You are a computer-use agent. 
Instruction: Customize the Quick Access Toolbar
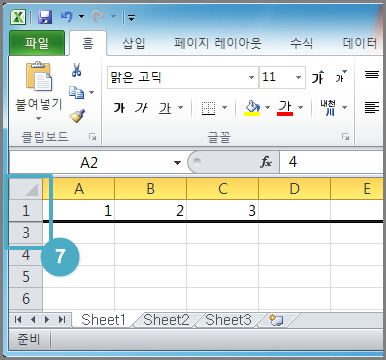click(131, 17)
